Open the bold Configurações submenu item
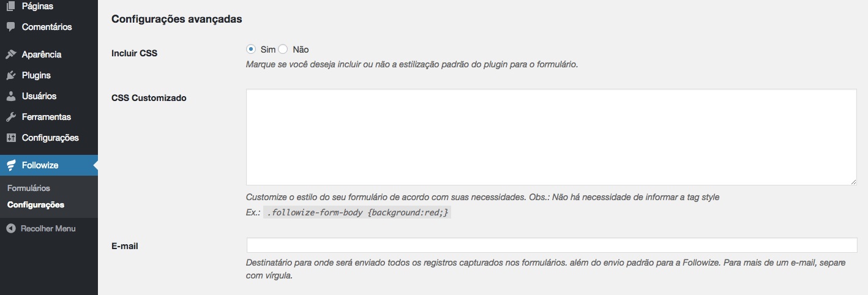The width and height of the screenshot is (868, 295). [x=36, y=204]
